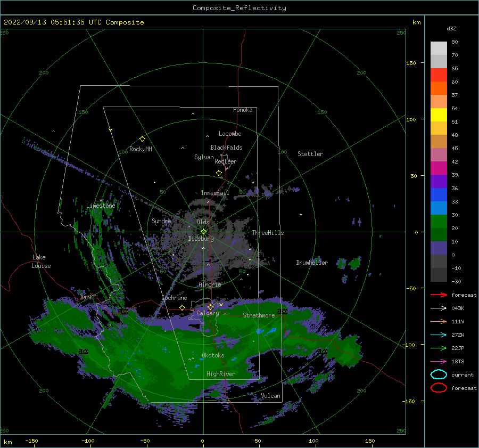Screen dimensions: 479x448
Task: Click the yellow diamond marker above Calgary
Action: pyautogui.click(x=210, y=307)
